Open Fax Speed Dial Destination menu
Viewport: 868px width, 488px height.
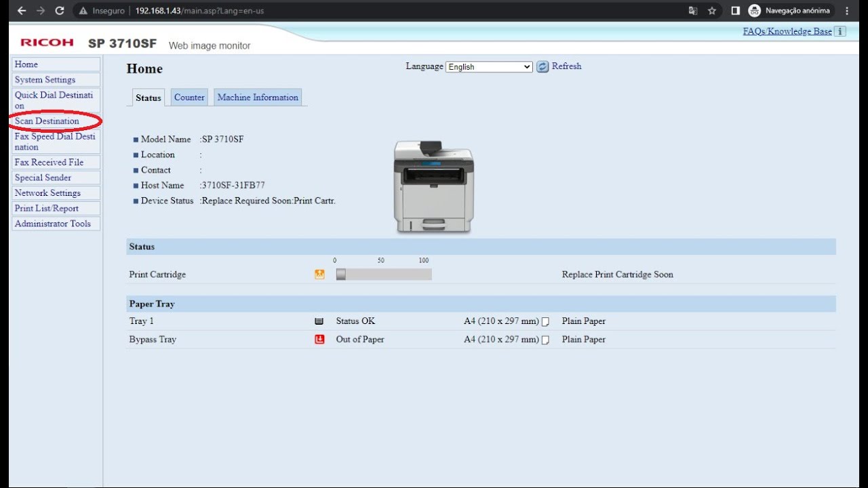pyautogui.click(x=57, y=142)
